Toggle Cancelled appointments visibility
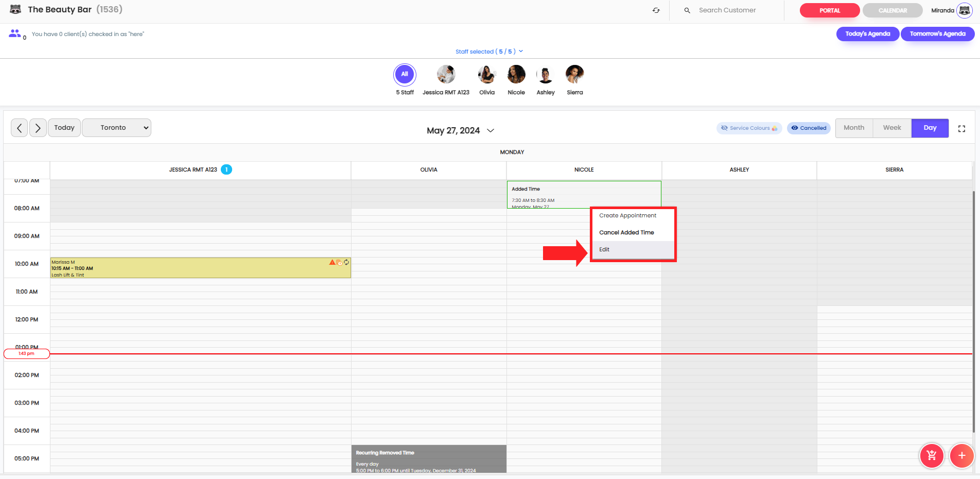Image resolution: width=980 pixels, height=479 pixels. (809, 128)
